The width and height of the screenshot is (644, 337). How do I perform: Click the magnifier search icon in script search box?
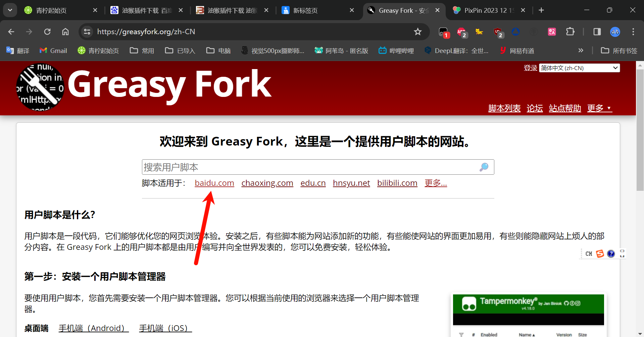(x=484, y=167)
